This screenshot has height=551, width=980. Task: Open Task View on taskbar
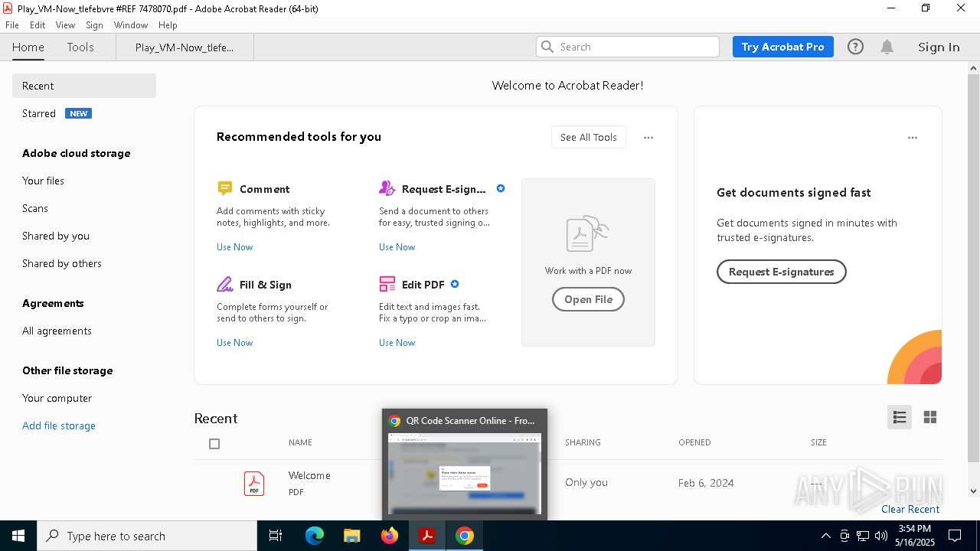[276, 536]
